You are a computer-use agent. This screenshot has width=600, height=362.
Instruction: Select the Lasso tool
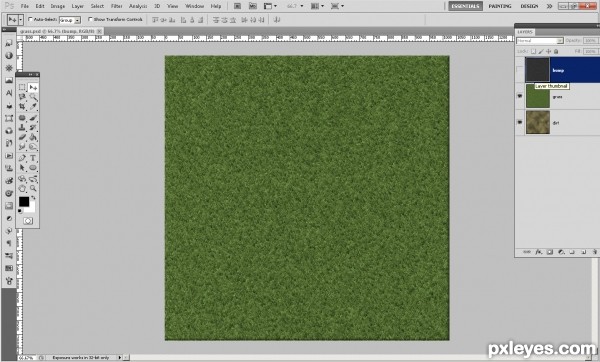[x=22, y=97]
